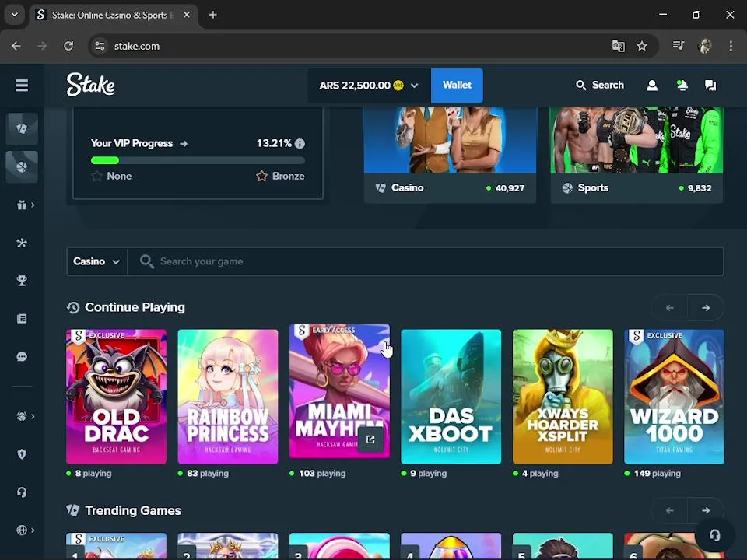This screenshot has height=560, width=747.
Task: Click the Search your game field
Action: [x=426, y=261]
